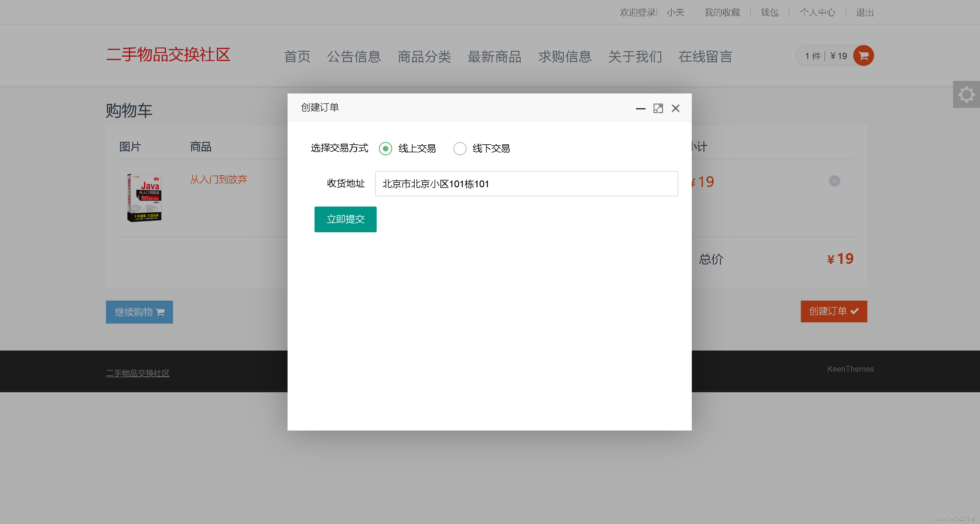This screenshot has width=980, height=524.
Task: Open the 最新商品 page
Action: pyautogui.click(x=494, y=56)
